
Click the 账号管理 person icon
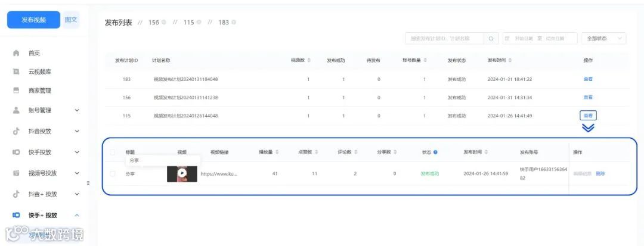click(16, 110)
